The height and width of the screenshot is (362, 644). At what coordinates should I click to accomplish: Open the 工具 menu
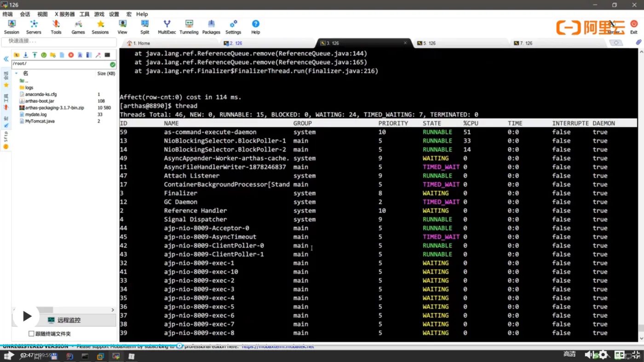pos(84,14)
